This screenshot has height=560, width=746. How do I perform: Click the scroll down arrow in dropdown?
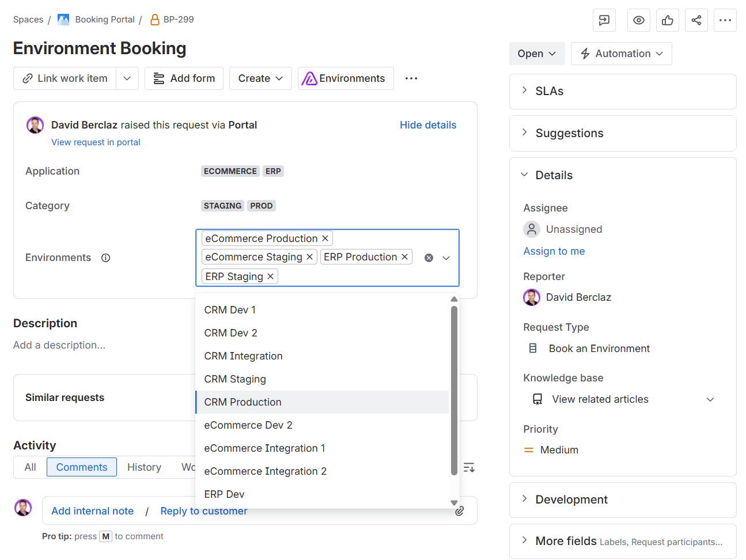click(x=454, y=502)
